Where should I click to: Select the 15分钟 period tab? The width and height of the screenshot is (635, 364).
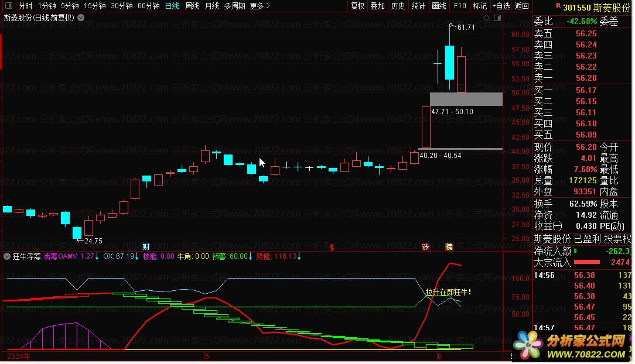tap(95, 6)
